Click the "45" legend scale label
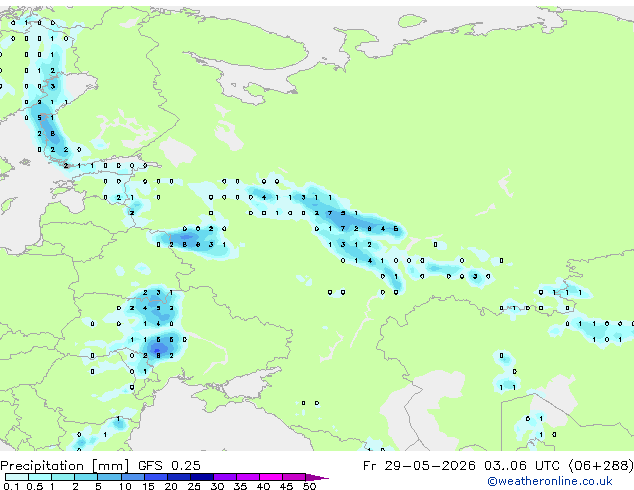Screen dimensions: 634x490 (x=287, y=486)
